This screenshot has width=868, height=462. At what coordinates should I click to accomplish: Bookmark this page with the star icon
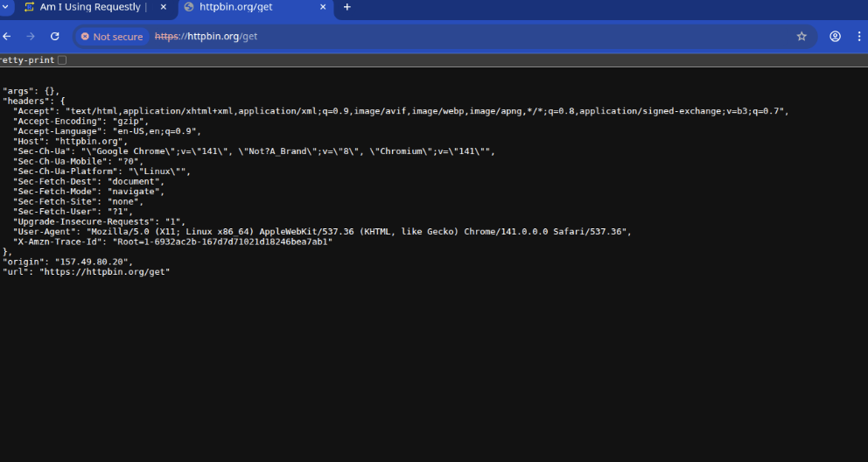801,37
